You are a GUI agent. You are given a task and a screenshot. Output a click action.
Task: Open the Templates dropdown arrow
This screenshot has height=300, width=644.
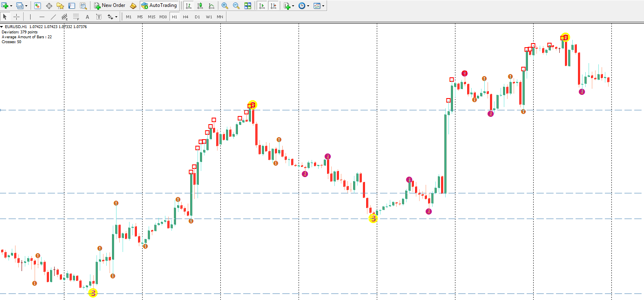pos(323,6)
